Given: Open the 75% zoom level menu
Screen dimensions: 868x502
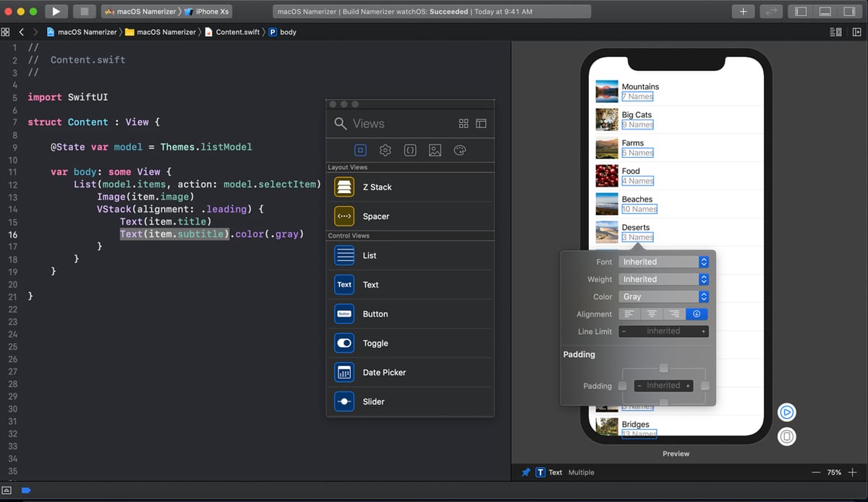Looking at the screenshot, I should click(x=834, y=472).
